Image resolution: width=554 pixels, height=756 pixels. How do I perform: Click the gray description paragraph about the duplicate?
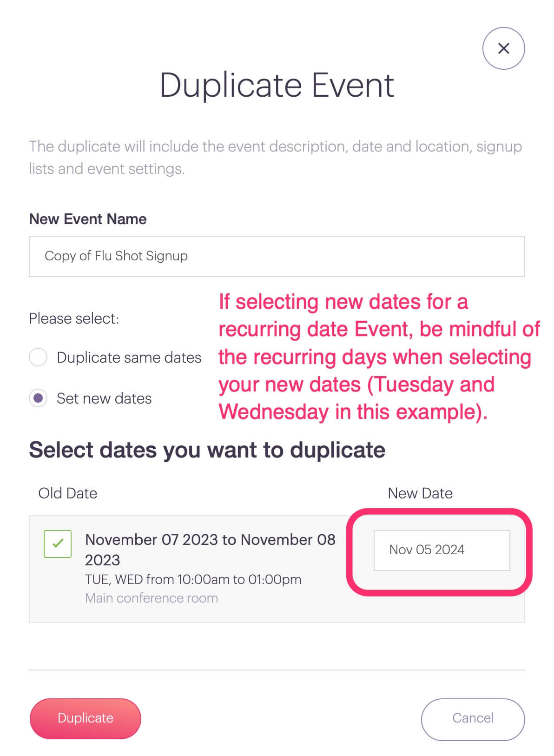click(275, 157)
